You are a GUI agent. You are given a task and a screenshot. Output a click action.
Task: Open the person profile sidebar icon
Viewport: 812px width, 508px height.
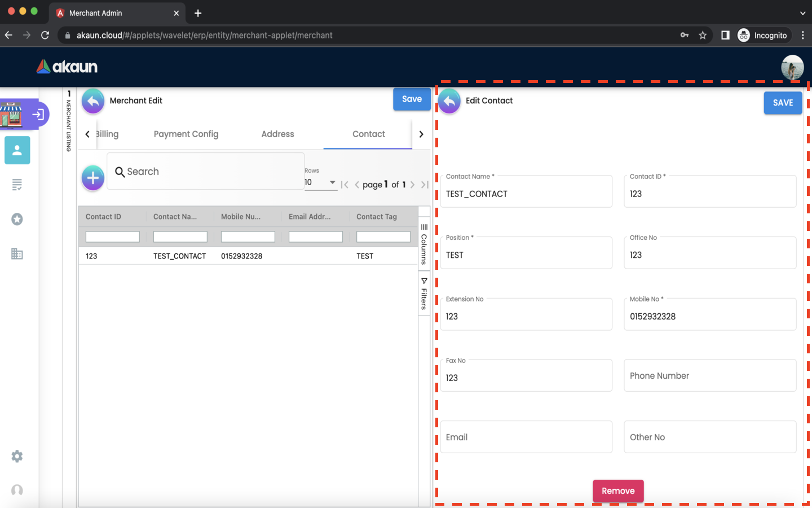[x=17, y=150]
